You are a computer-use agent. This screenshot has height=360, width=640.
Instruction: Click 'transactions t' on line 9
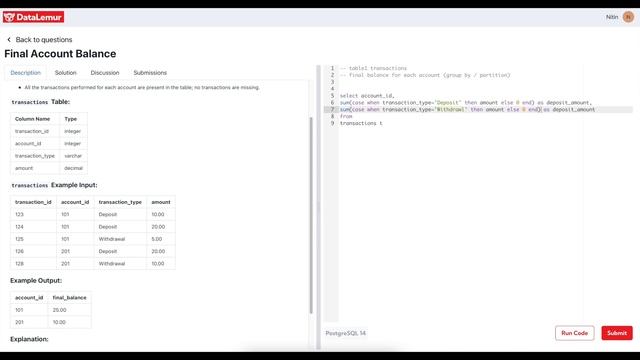361,123
